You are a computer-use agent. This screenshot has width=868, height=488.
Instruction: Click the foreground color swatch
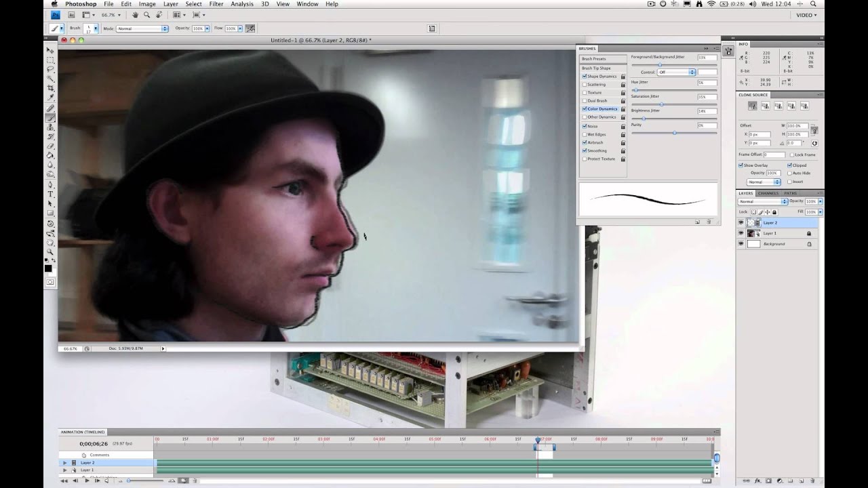[48, 268]
